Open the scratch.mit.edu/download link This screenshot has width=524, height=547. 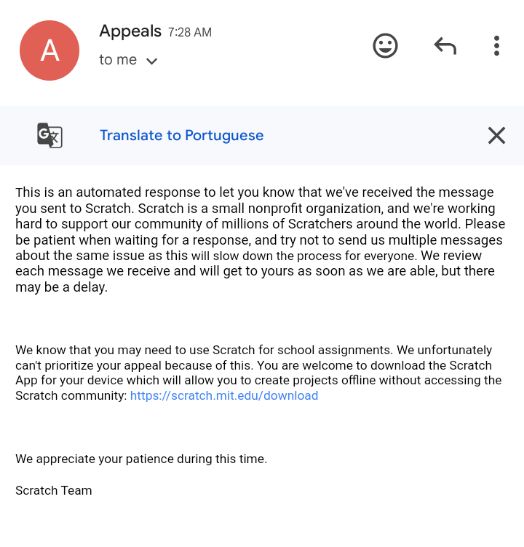coord(224,396)
